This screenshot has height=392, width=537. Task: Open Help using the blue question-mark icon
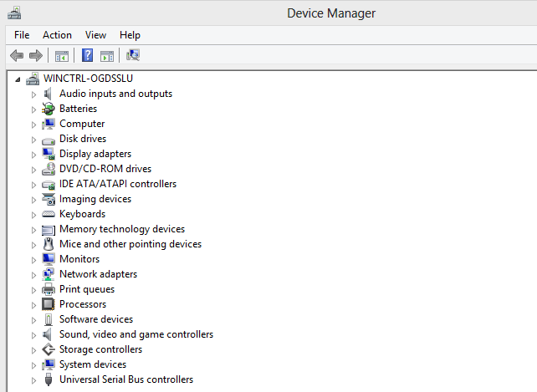(x=87, y=56)
